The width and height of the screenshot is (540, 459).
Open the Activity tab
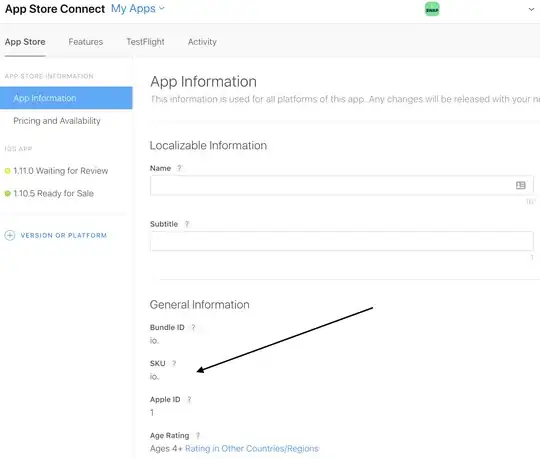[202, 42]
